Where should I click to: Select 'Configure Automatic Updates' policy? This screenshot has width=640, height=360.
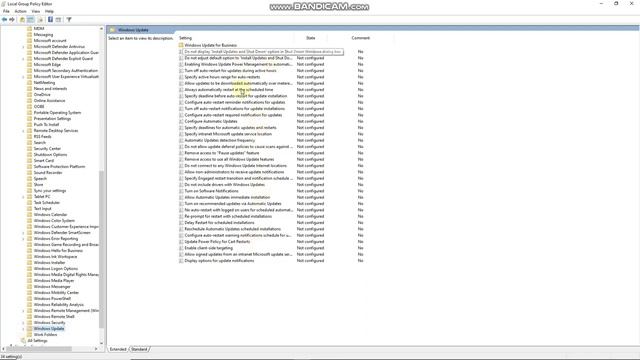(211, 121)
